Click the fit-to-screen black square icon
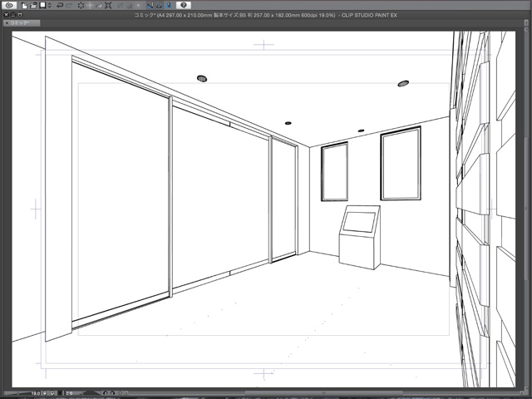Screen dimensions: 532x399 (x=60, y=393)
